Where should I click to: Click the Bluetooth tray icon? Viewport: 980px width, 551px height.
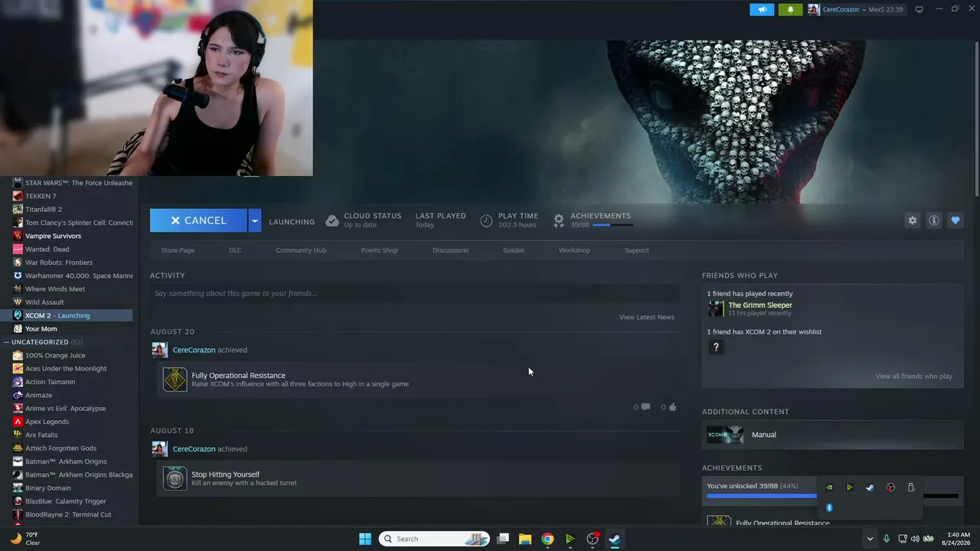(x=829, y=507)
